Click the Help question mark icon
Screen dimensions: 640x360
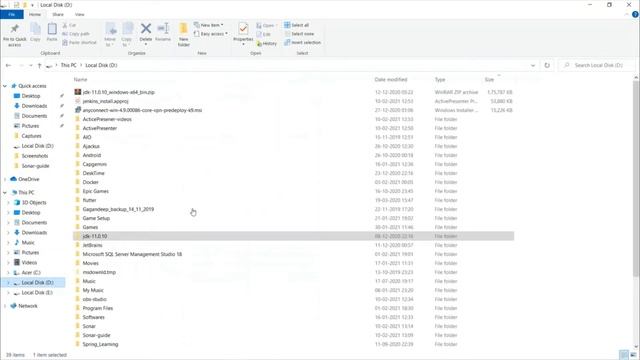pyautogui.click(x=635, y=14)
